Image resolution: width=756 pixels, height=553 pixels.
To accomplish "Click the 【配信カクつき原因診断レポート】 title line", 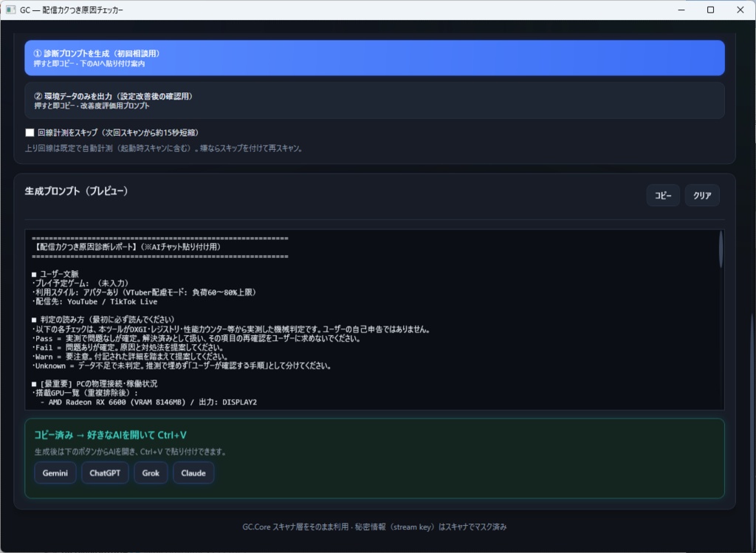I will (126, 247).
